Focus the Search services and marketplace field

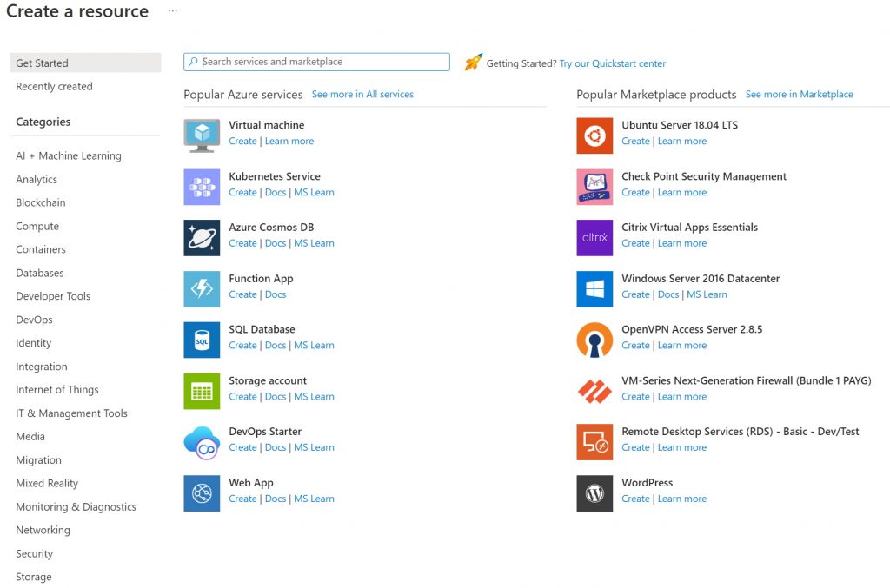click(316, 62)
